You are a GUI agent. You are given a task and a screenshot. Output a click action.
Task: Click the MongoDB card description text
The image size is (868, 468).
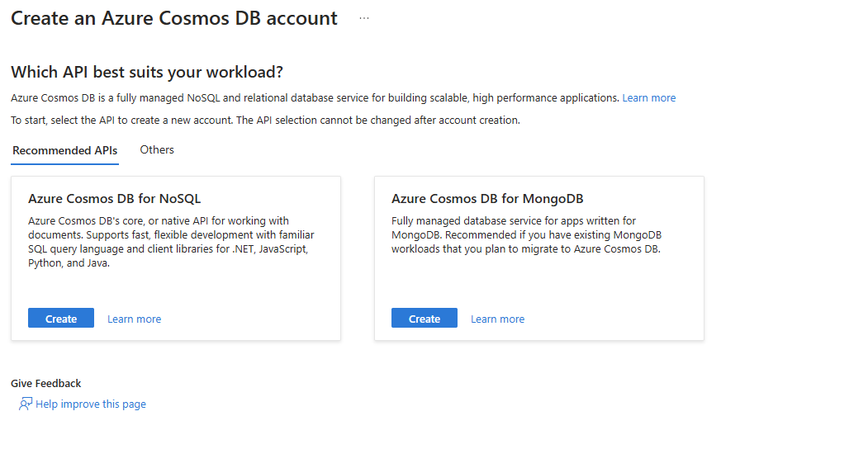click(526, 235)
